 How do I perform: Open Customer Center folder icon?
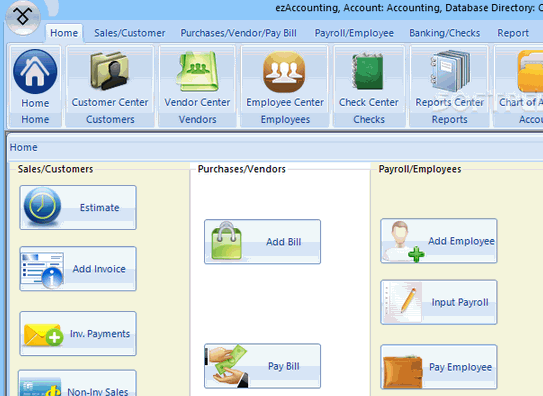pos(110,71)
